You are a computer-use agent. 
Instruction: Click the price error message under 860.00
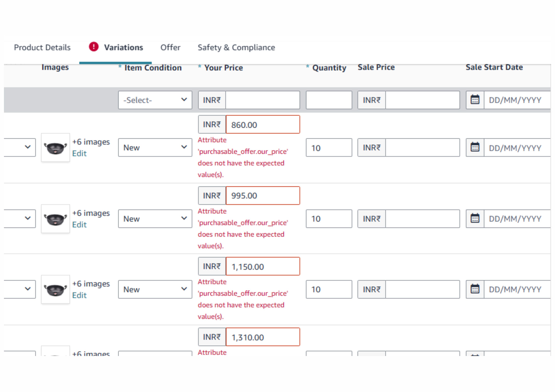243,157
